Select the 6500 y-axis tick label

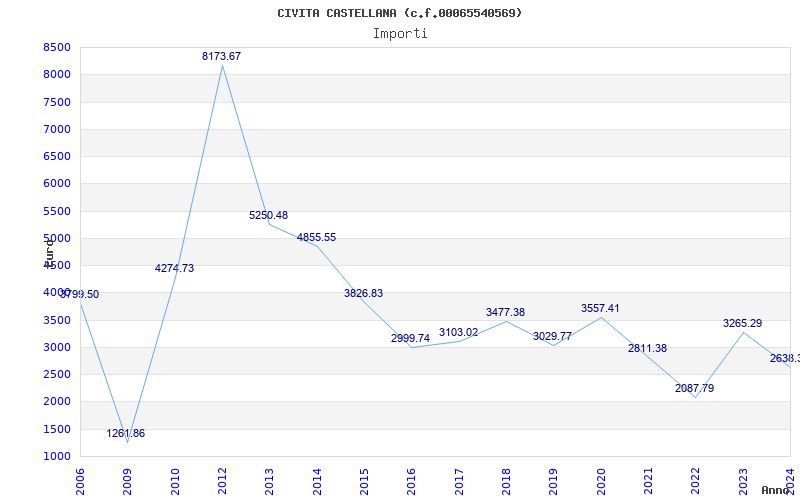point(57,157)
